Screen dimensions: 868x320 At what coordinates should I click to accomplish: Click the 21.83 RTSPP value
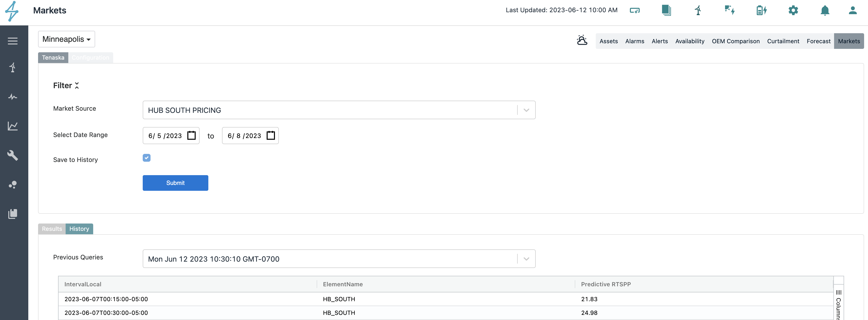coord(589,299)
